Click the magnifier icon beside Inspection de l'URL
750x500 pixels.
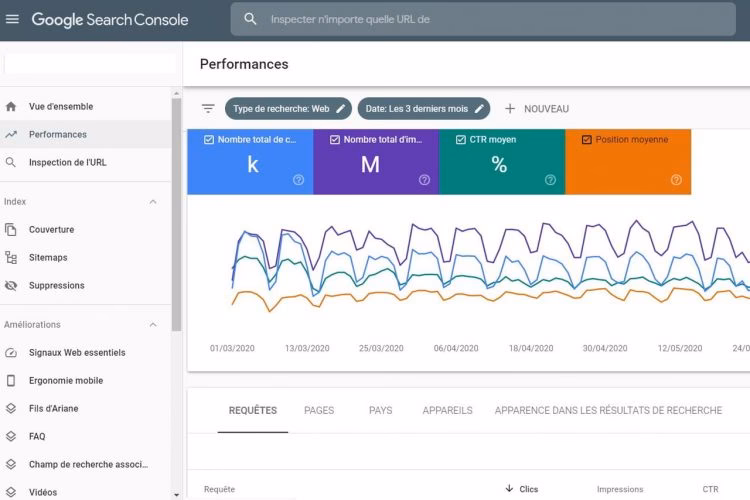(x=11, y=162)
